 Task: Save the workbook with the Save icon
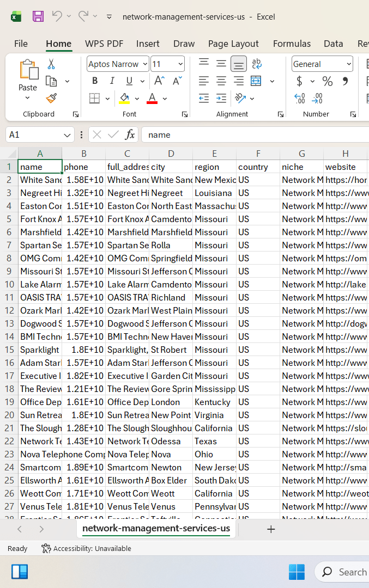tap(38, 16)
